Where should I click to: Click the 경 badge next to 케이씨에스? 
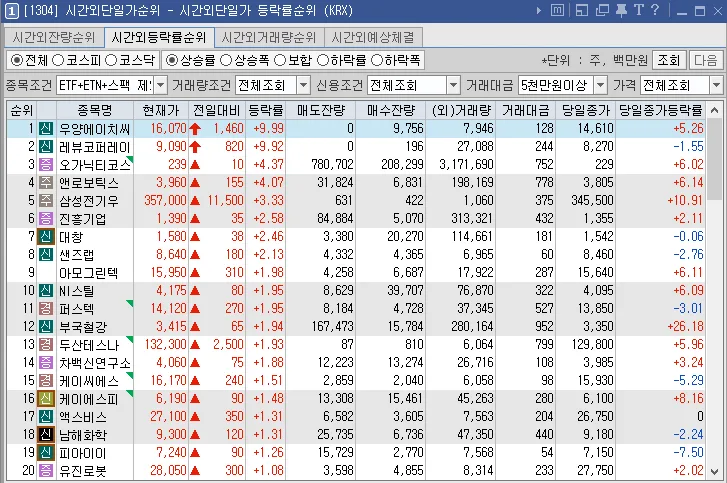pyautogui.click(x=45, y=381)
